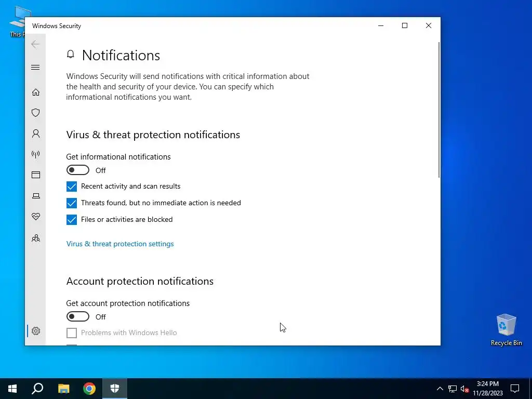Go back using the back arrow
The image size is (532, 399).
[x=35, y=44]
